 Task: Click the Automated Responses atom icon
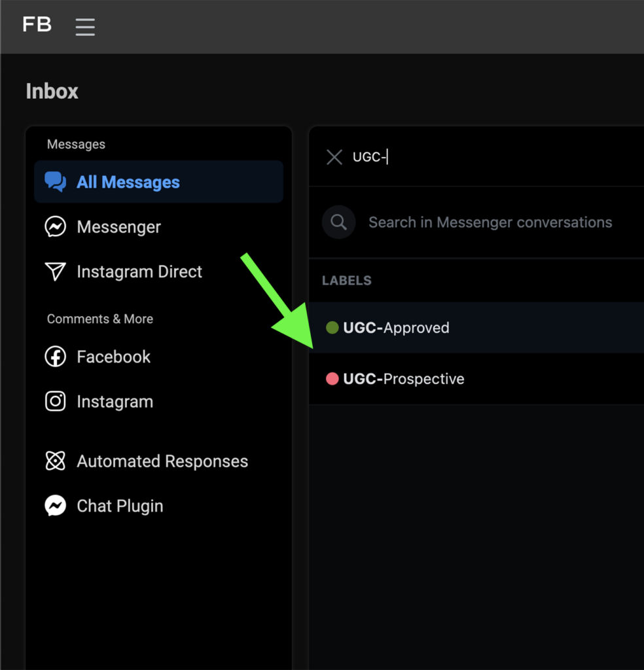(x=55, y=461)
